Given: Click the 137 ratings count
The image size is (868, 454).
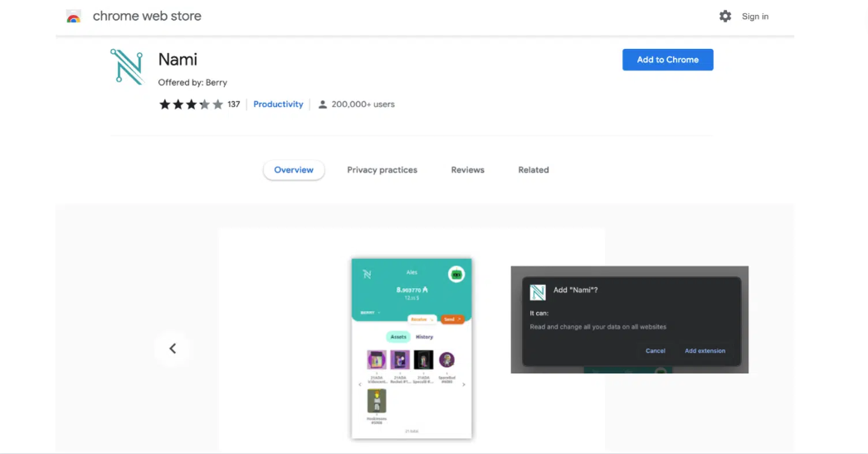Looking at the screenshot, I should [x=234, y=104].
